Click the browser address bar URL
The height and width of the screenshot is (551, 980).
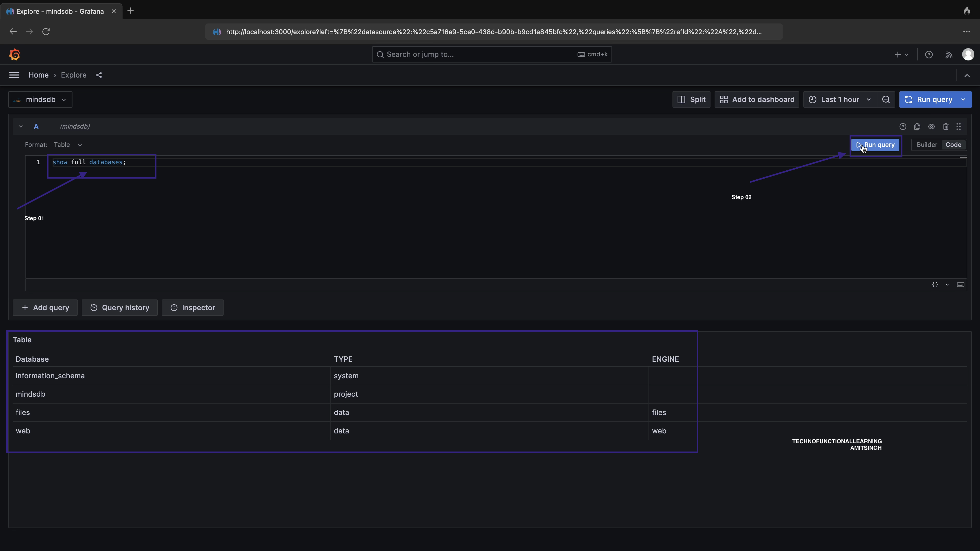coord(493,32)
